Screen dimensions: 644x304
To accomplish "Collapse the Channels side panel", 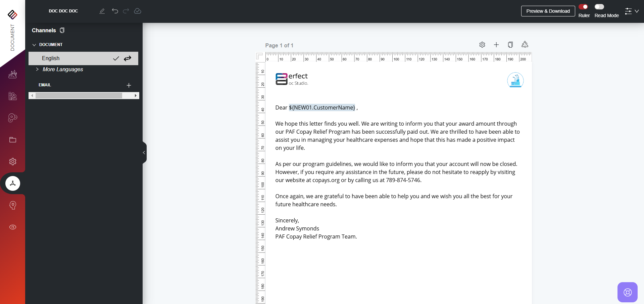I will (144, 153).
